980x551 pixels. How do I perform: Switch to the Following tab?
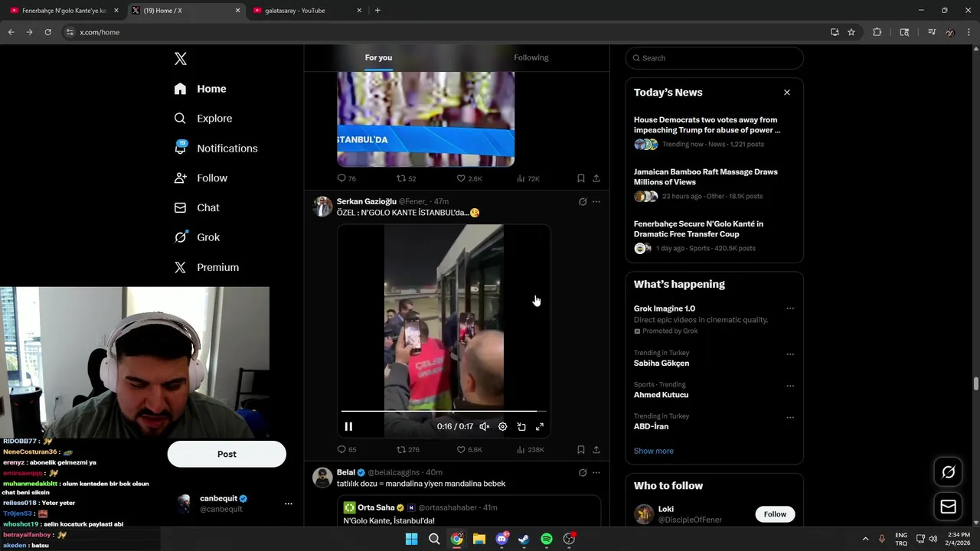(531, 57)
